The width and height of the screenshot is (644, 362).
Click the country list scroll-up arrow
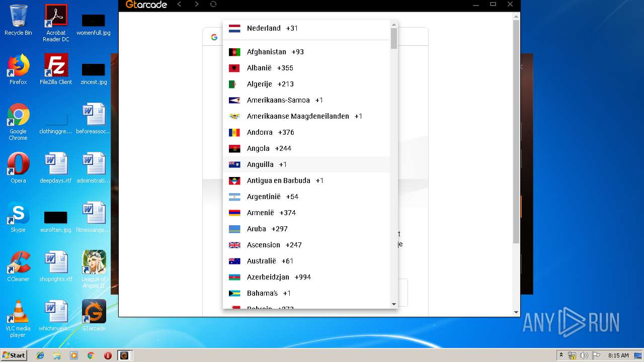pos(394,24)
